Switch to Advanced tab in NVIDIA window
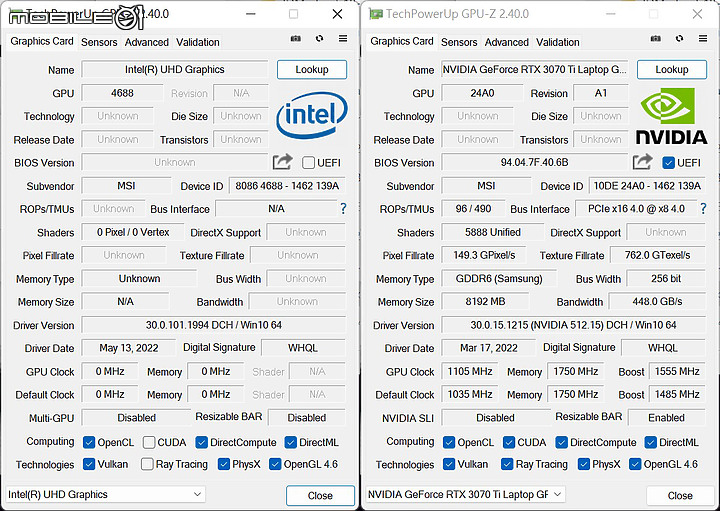The image size is (720, 511). 506,42
